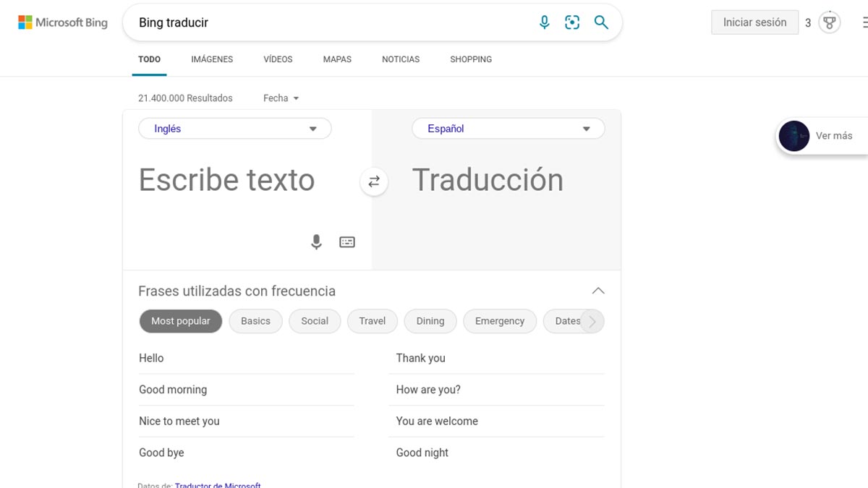This screenshot has width=868, height=488.
Task: Enable the Travel phrases category
Action: point(372,320)
